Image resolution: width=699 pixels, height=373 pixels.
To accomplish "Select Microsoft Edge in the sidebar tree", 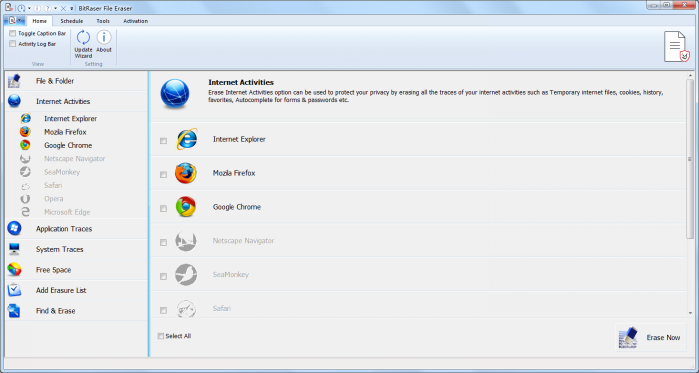I will (x=67, y=212).
